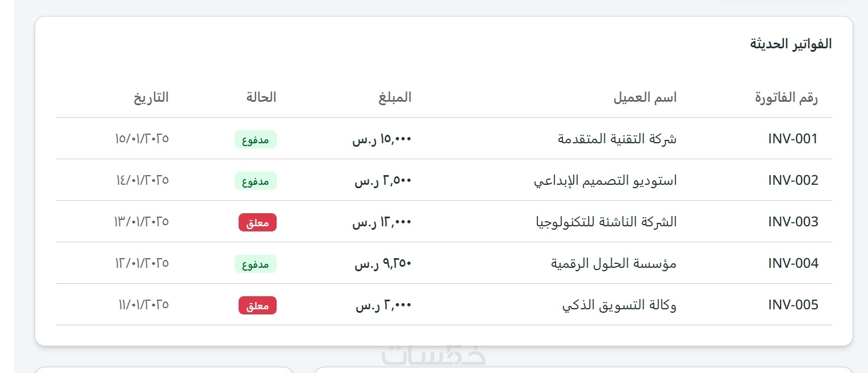Click the مدفوع badge on INV-002 row
868x373 pixels.
tap(256, 181)
